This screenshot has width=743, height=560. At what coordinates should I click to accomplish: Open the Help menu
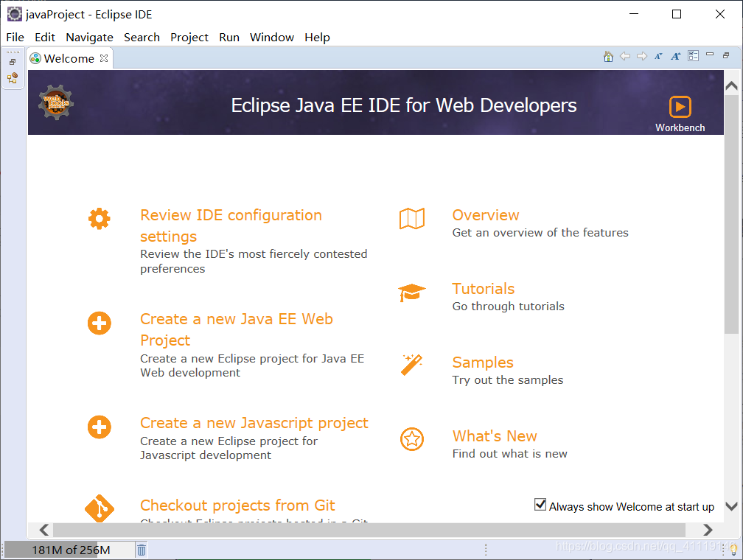pos(317,37)
